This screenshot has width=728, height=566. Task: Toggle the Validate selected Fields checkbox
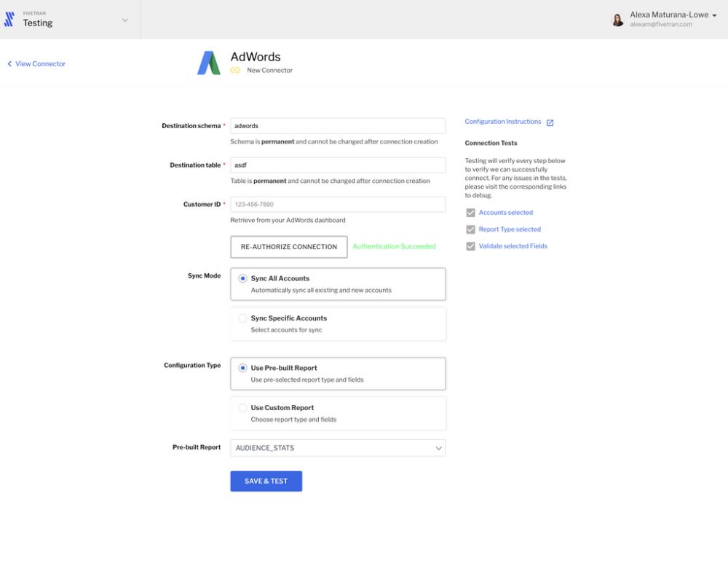[470, 246]
